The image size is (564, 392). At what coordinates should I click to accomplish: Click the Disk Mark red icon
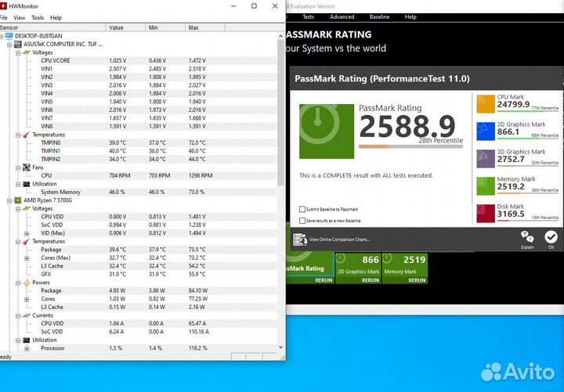tap(486, 214)
